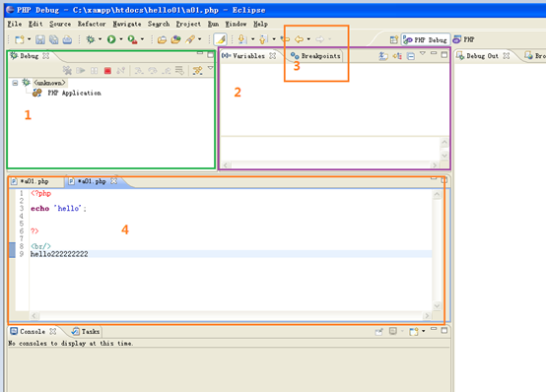546x392 pixels.
Task: Open the Source menu
Action: (x=60, y=24)
